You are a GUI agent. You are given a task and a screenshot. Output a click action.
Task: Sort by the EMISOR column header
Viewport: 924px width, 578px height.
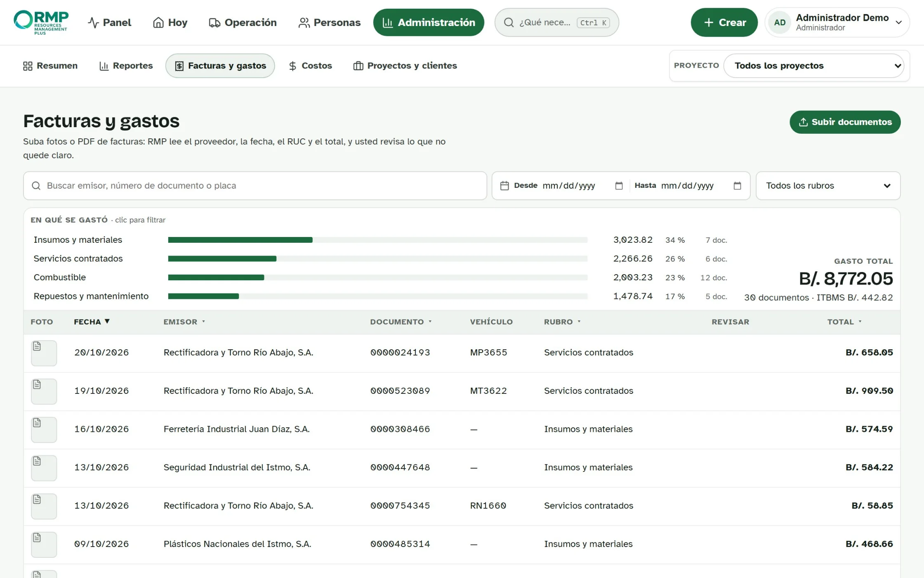tap(184, 322)
